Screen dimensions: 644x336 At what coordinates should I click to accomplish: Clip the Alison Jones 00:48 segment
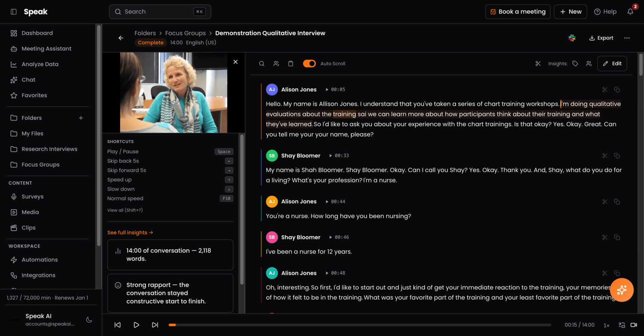click(x=605, y=273)
